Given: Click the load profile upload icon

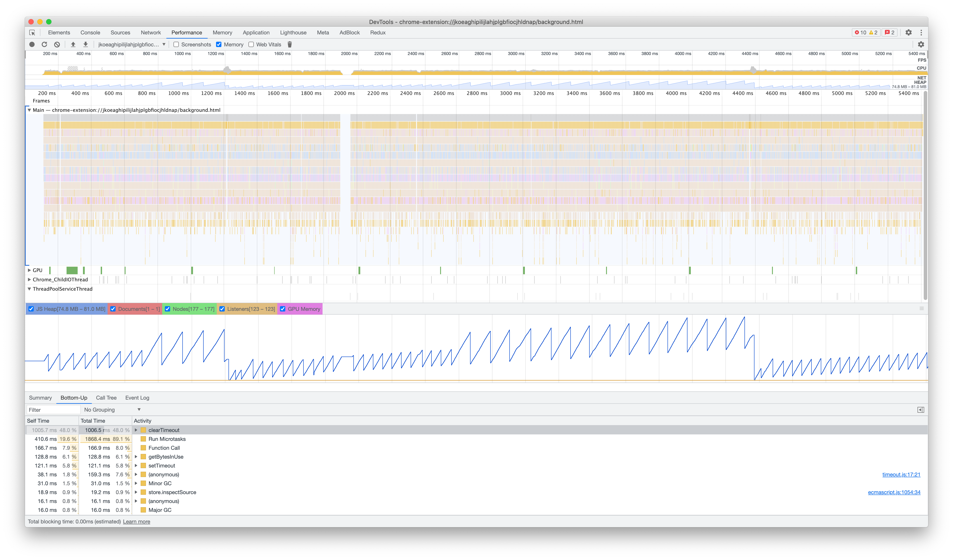Looking at the screenshot, I should (x=73, y=44).
